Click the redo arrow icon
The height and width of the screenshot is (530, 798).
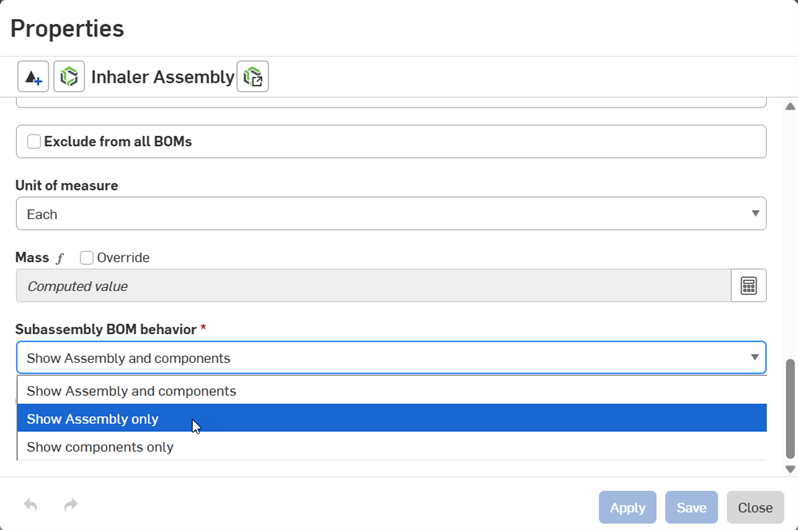[x=71, y=506]
